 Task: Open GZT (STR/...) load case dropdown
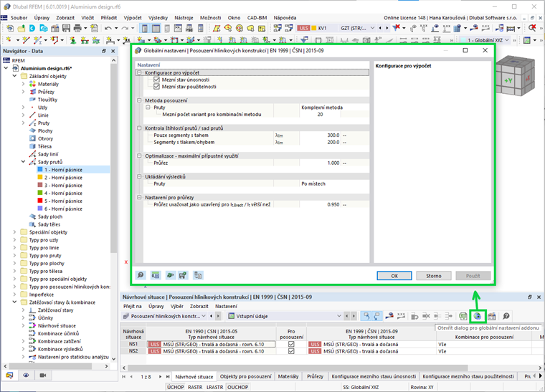[x=372, y=28]
